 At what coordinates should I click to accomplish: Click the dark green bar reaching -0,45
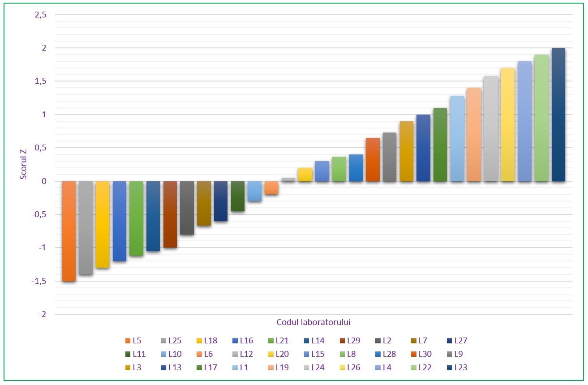[238, 196]
